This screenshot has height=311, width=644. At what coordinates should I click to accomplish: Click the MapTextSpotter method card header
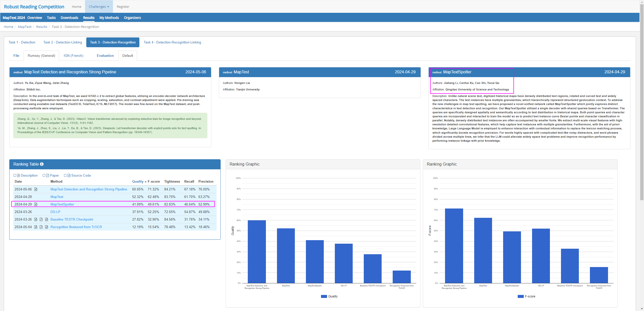coord(529,72)
